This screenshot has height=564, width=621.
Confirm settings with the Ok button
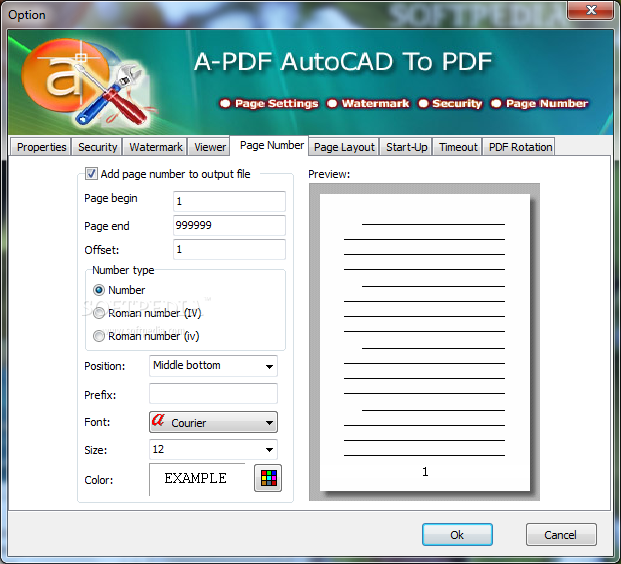[457, 535]
